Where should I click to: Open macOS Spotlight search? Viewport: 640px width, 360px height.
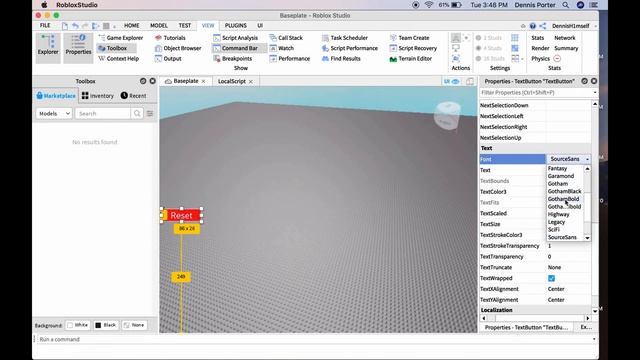[565, 5]
